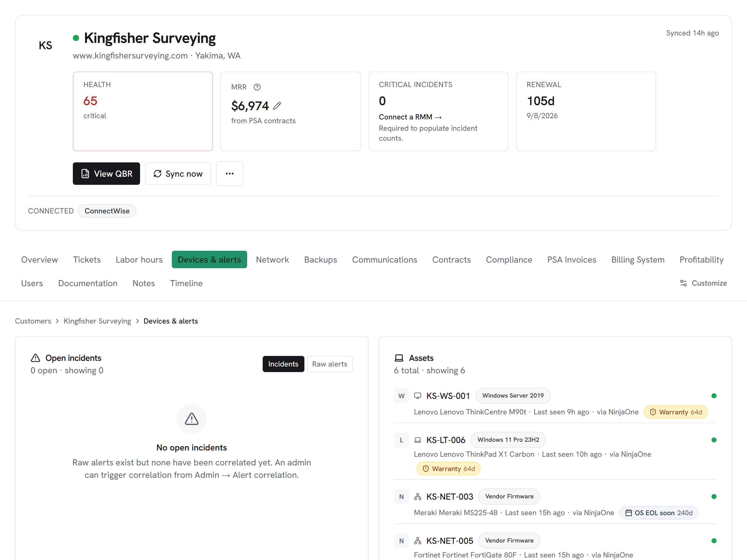Click the green status dot for KS-WS-001
Viewport: 747px width, 560px height.
point(714,396)
